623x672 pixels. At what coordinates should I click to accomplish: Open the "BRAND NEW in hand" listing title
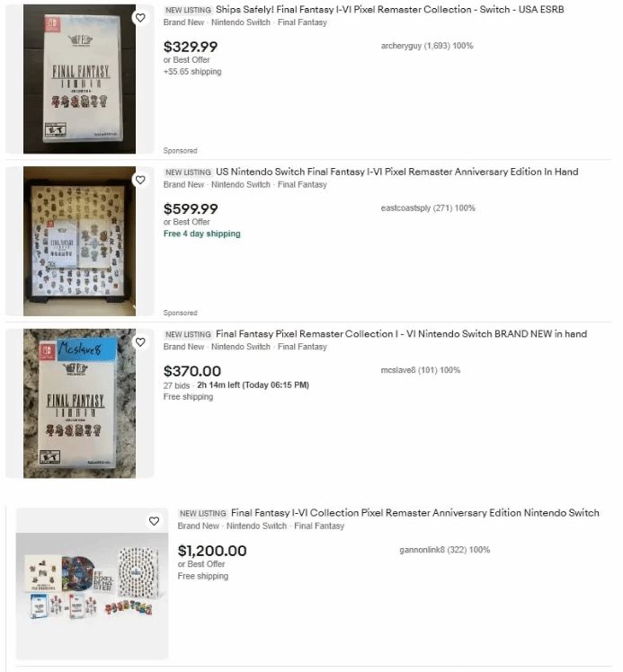401,334
